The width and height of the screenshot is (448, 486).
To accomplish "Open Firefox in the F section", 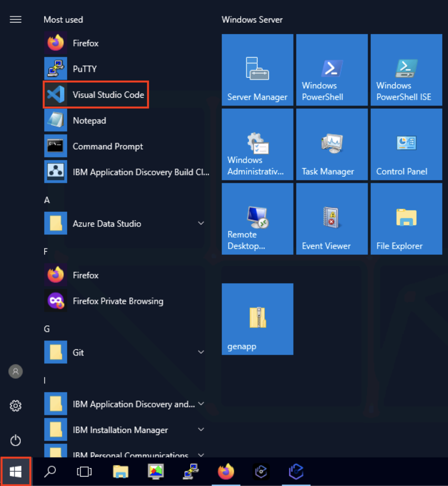I will 126,275.
